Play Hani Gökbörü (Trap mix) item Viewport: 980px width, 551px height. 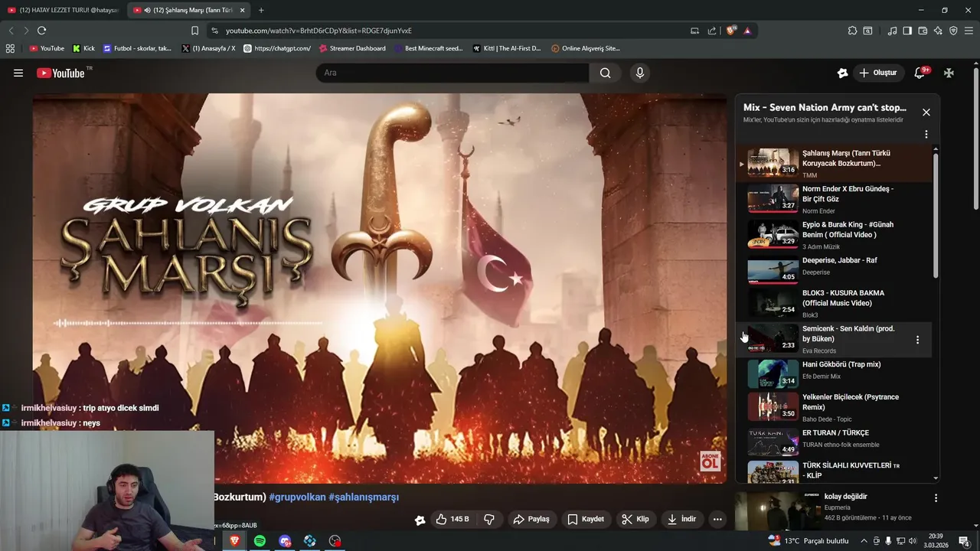click(x=834, y=373)
